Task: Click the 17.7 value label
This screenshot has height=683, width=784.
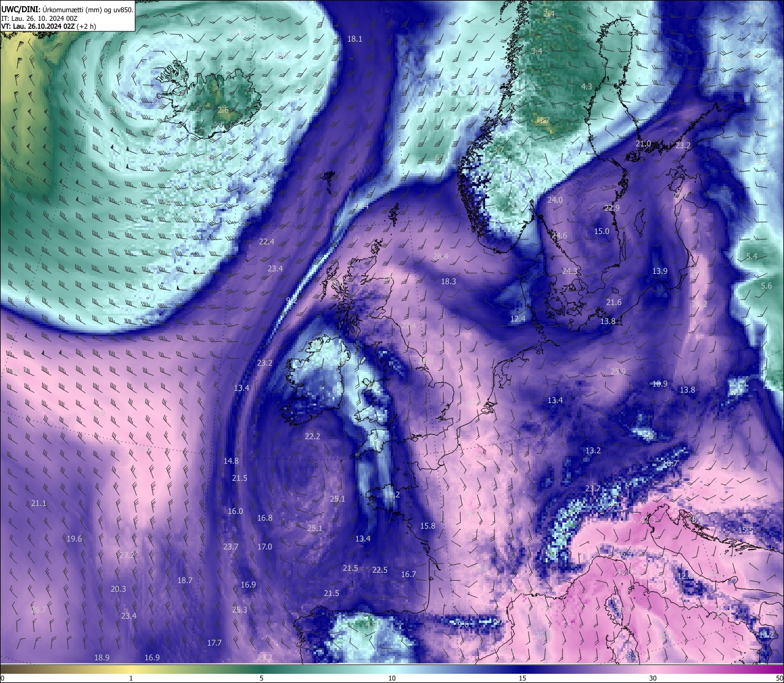Action: point(214,643)
